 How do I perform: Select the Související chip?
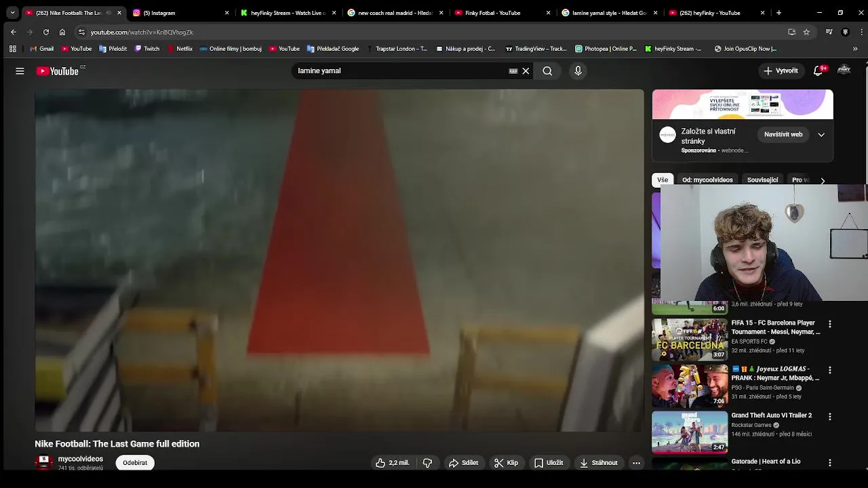coord(762,180)
